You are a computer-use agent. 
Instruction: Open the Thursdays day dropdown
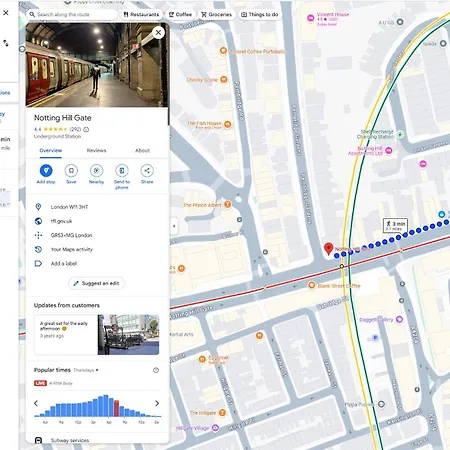[86, 370]
